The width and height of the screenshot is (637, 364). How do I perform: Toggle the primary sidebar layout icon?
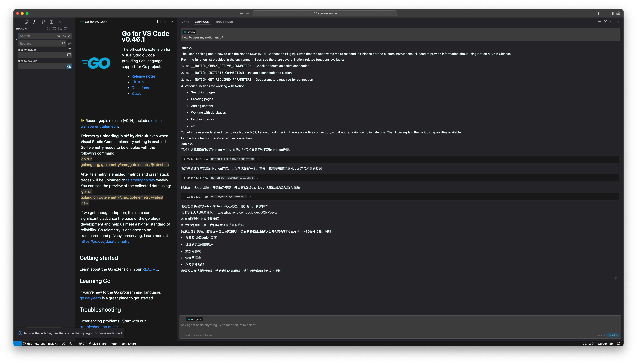coord(599,14)
